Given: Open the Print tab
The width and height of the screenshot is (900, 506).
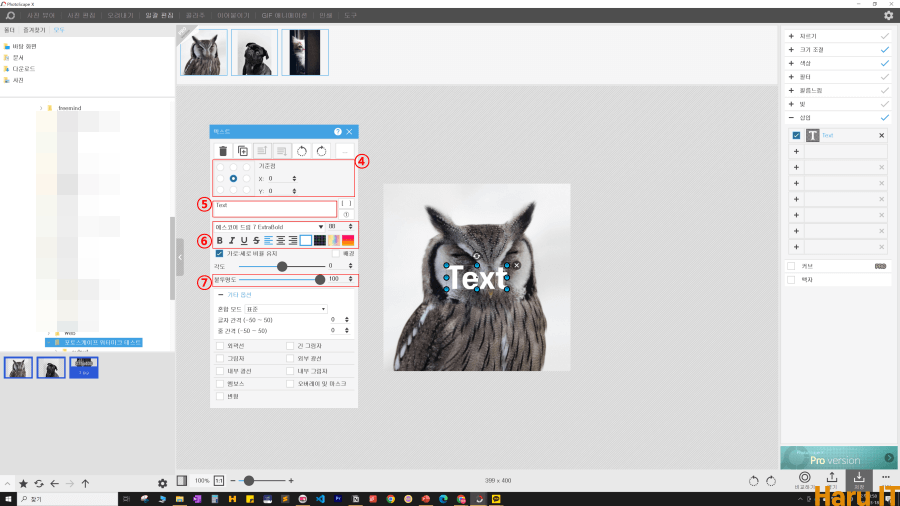Looking at the screenshot, I should [x=326, y=15].
